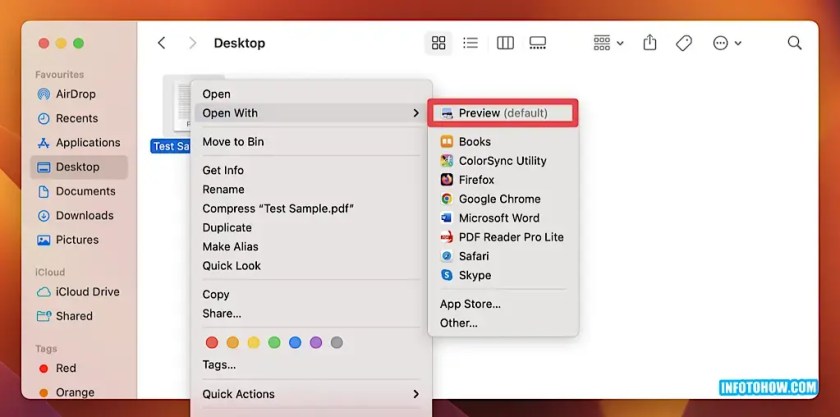The height and width of the screenshot is (417, 840).
Task: Open with Preview (default)
Action: pos(502,113)
